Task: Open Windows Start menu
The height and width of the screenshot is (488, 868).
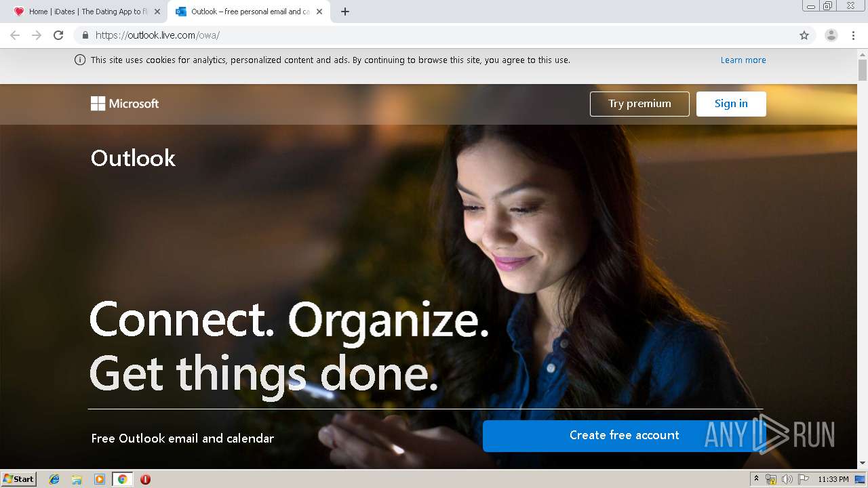Action: [x=19, y=479]
